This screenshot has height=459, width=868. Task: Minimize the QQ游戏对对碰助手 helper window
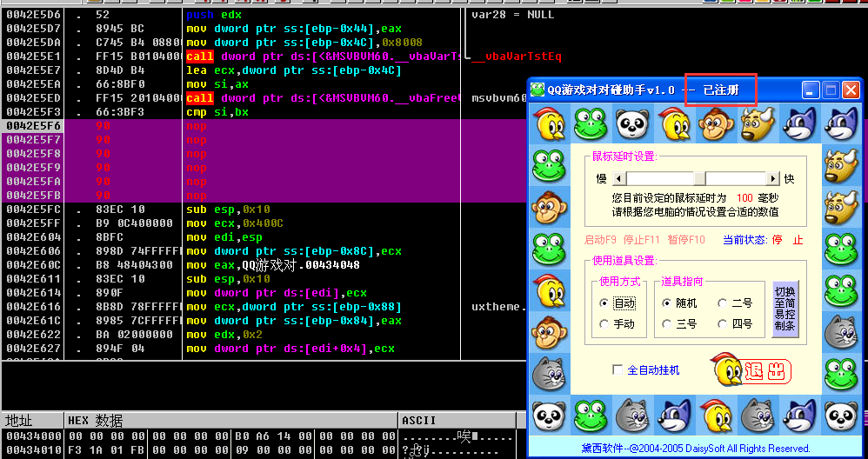(x=811, y=90)
